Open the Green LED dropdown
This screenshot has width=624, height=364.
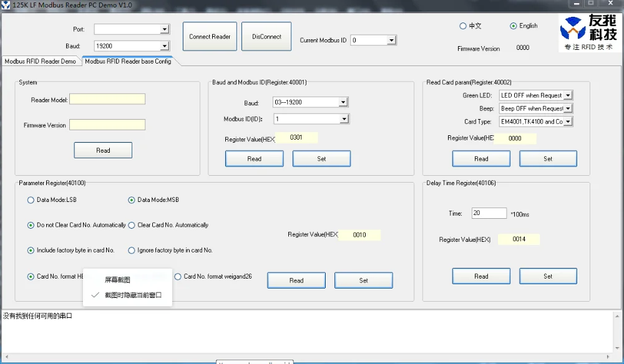[x=568, y=95]
